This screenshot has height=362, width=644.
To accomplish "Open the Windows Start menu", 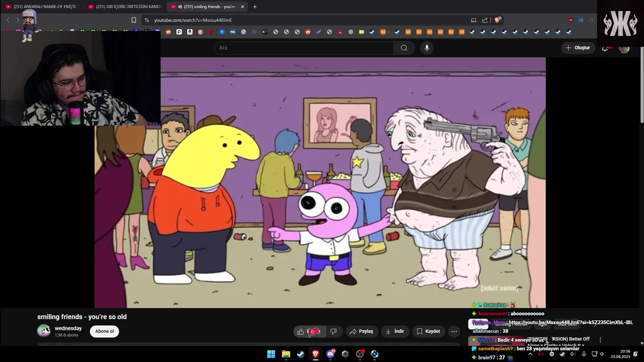I will 271,354.
